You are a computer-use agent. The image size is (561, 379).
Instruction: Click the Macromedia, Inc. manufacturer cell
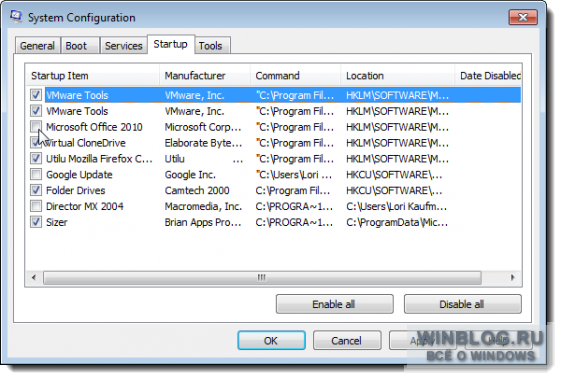(203, 206)
